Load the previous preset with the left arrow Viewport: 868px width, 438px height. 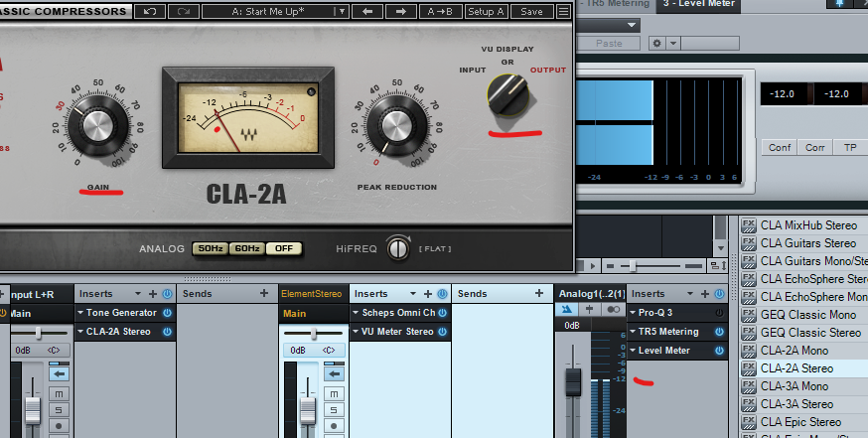(x=368, y=12)
